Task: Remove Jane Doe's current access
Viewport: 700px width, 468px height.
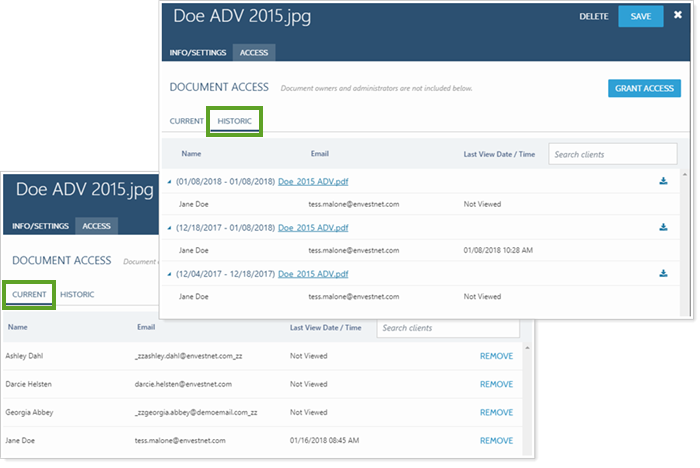Action: (496, 440)
